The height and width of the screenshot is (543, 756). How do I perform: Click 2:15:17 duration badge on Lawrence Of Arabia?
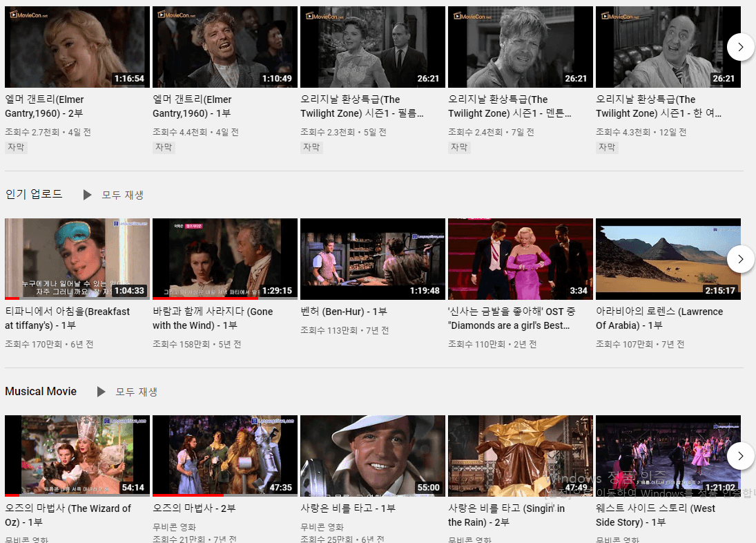(x=720, y=291)
